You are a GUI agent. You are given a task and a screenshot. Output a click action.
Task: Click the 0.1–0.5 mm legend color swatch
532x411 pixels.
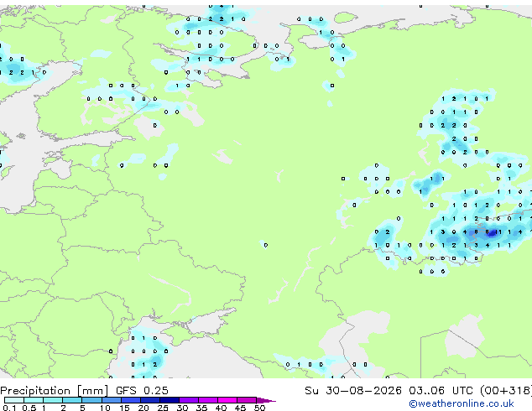click(14, 400)
